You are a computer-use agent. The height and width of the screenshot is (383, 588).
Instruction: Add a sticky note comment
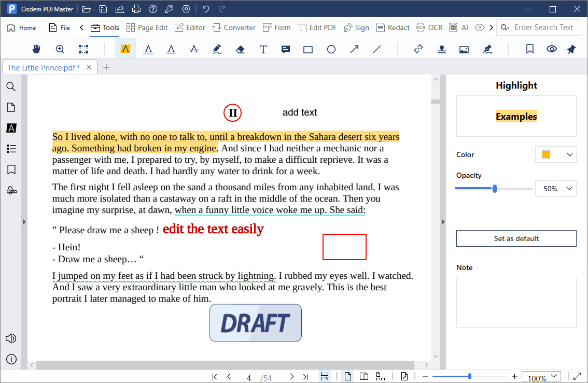click(x=286, y=49)
